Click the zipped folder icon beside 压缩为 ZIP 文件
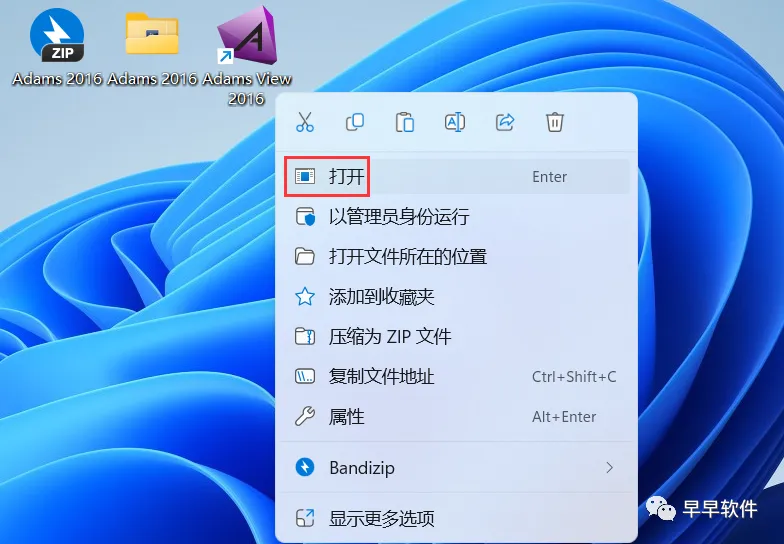The image size is (784, 544). (305, 336)
